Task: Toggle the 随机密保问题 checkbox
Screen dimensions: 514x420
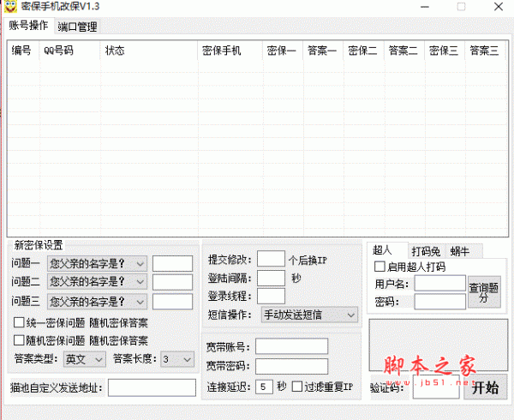Action: coord(20,341)
